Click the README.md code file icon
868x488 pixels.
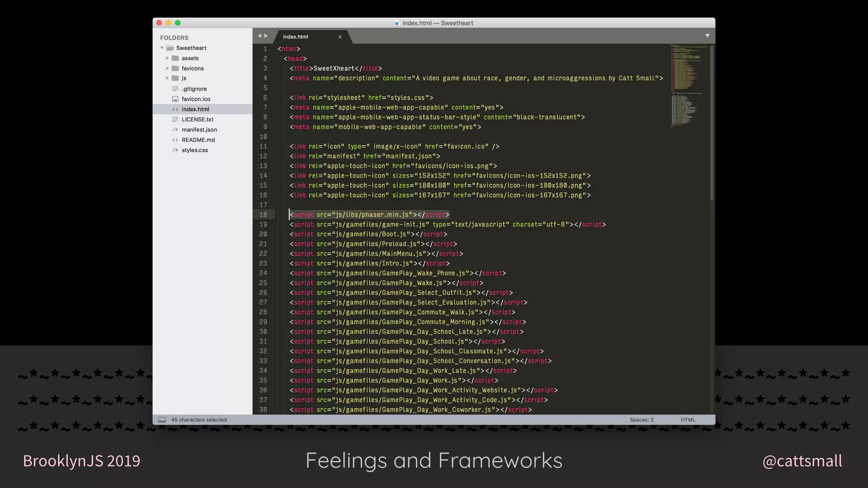pyautogui.click(x=175, y=140)
